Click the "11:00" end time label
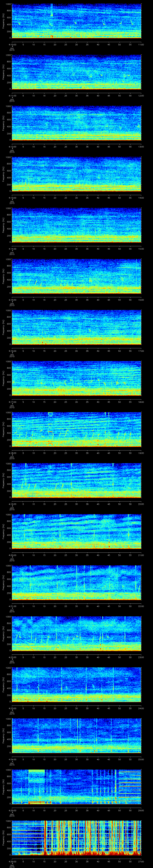 pos(141,44)
